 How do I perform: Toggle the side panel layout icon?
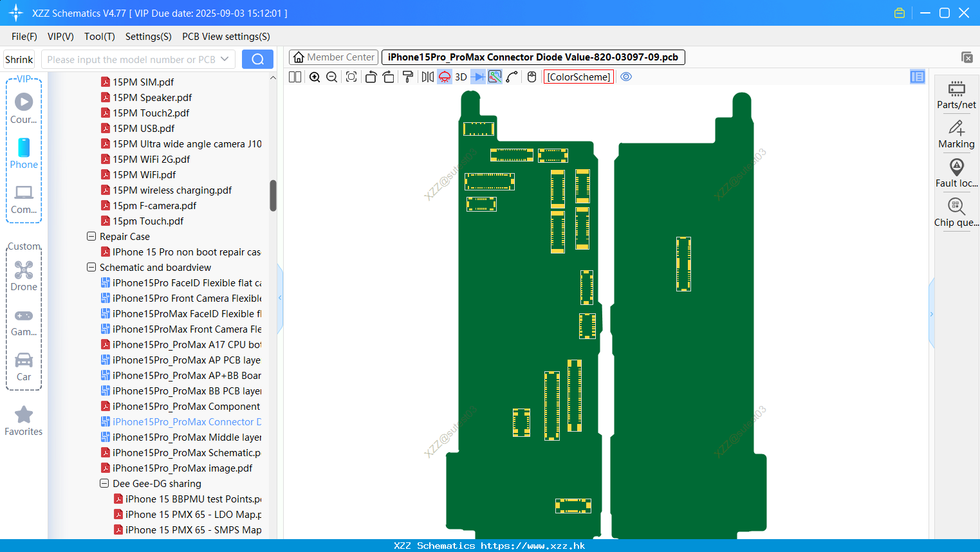pos(917,77)
